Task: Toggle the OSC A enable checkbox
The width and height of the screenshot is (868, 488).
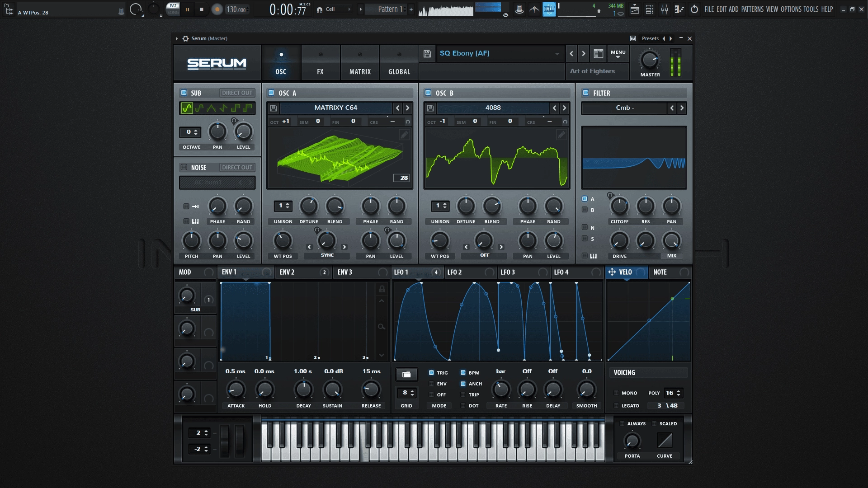Action: 271,93
